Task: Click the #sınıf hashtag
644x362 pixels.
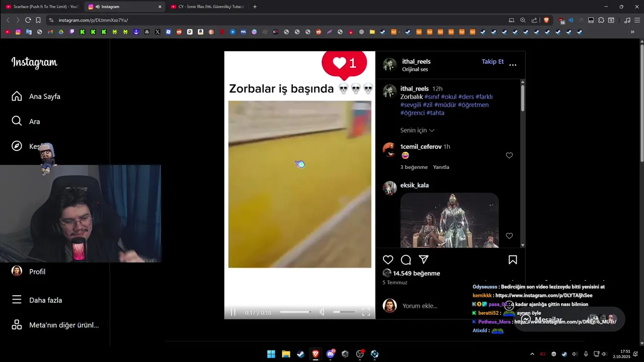Action: point(432,97)
